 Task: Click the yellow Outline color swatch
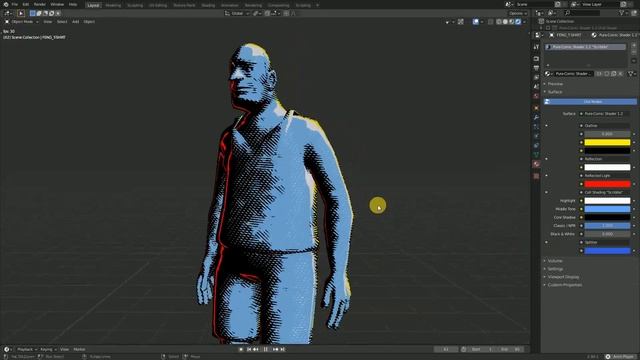[x=607, y=142]
